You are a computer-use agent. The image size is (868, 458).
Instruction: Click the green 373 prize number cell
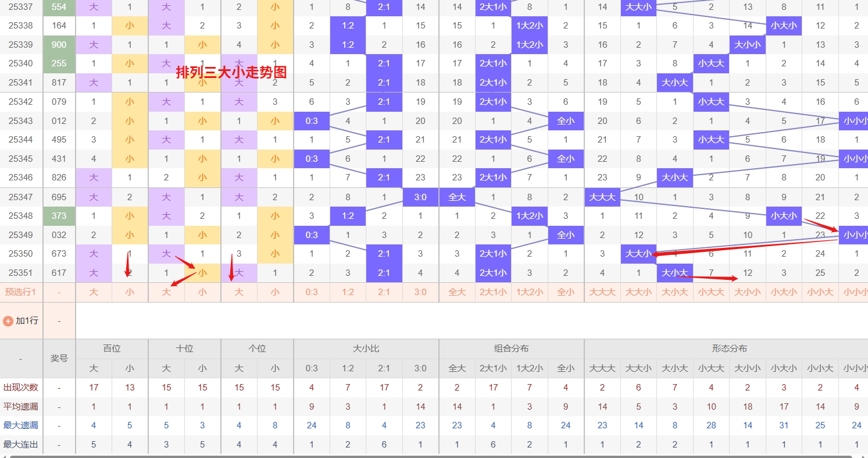click(59, 216)
